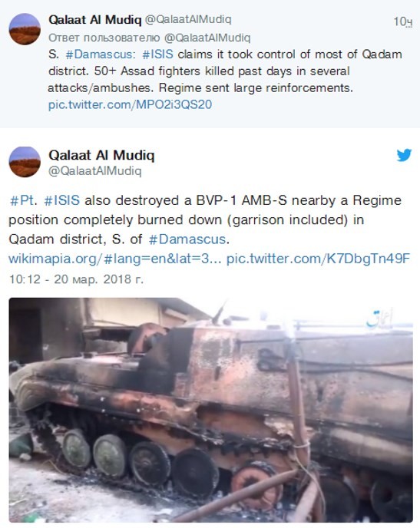The width and height of the screenshot is (420, 528).
Task: Open the #ISIS hashtag in top tweet
Action: pos(157,54)
